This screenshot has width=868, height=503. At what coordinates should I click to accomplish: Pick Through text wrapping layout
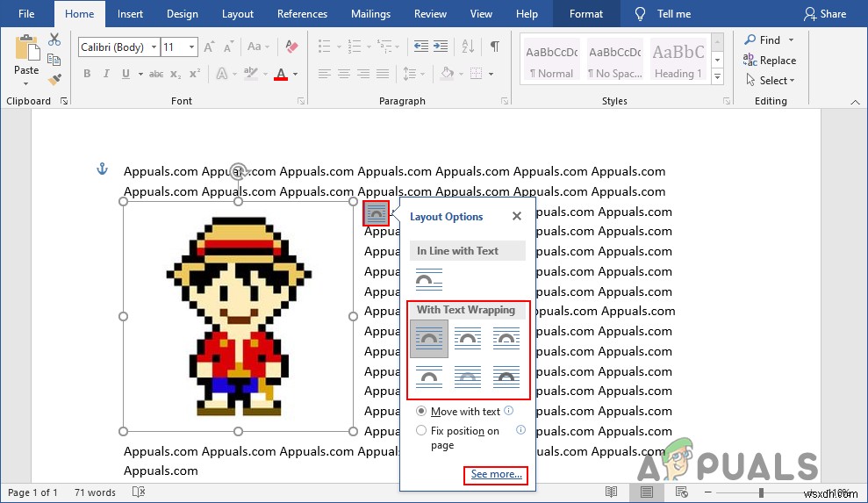pyautogui.click(x=506, y=338)
